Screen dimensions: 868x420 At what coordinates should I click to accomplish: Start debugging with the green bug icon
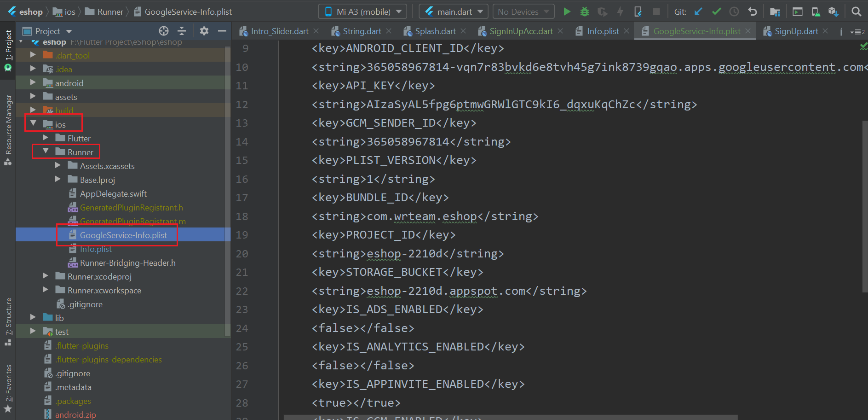click(584, 12)
